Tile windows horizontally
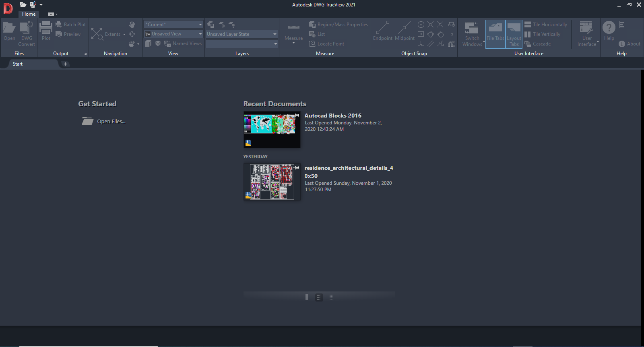This screenshot has height=347, width=644. (x=546, y=25)
